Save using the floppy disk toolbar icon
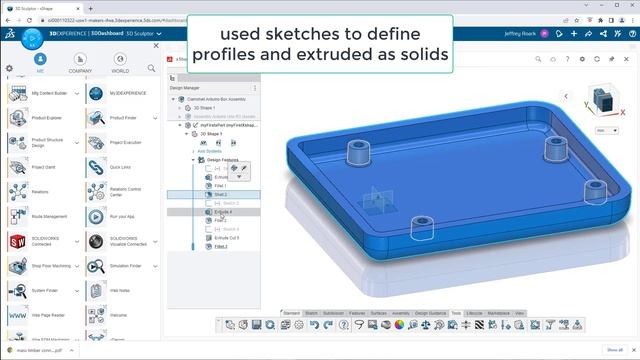The width and height of the screenshot is (640, 360). coord(256,325)
